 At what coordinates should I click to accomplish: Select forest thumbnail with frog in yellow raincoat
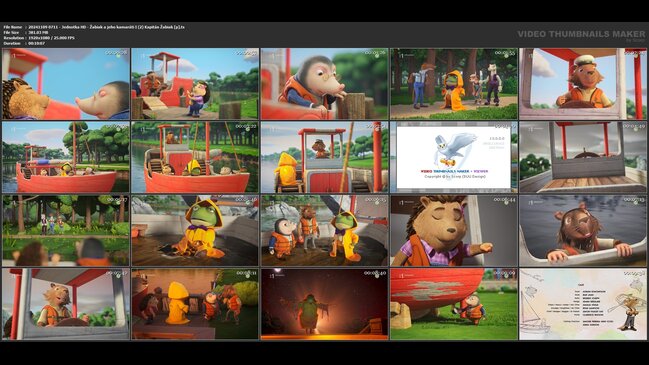click(x=454, y=84)
